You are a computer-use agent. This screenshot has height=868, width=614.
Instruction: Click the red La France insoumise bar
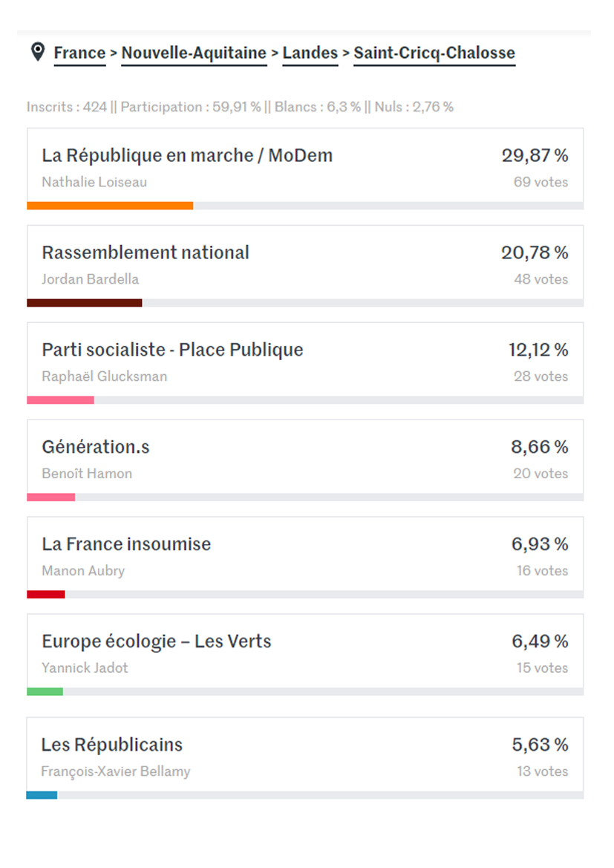pos(46,595)
